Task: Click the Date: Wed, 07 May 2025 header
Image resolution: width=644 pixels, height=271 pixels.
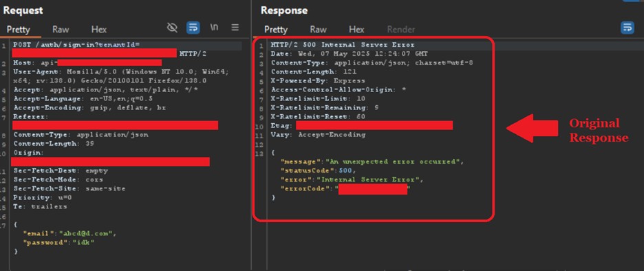Action: [349, 54]
